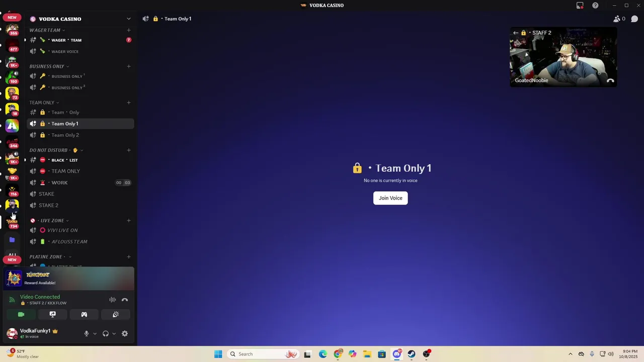Open the green letter A server icon
This screenshot has height=362, width=644.
tap(12, 126)
